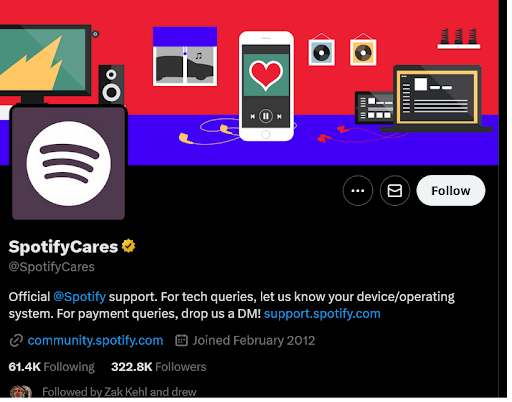Click the @SpotifyCares handle text
512x402 pixels.
coord(52,267)
